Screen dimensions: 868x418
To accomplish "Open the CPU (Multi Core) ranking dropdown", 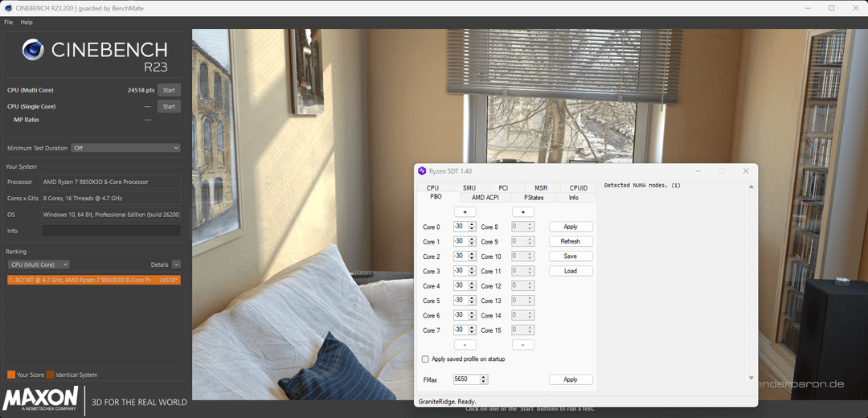I will point(38,264).
